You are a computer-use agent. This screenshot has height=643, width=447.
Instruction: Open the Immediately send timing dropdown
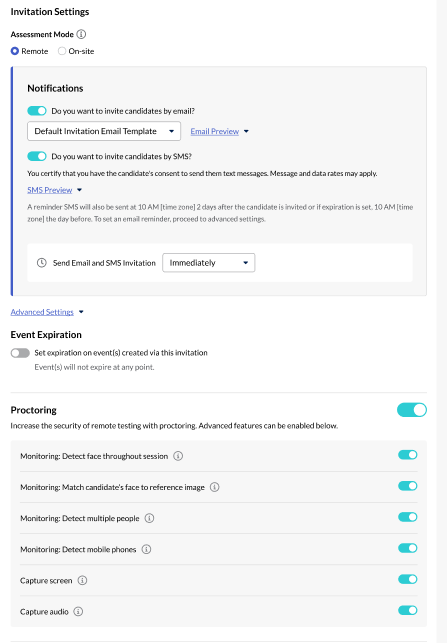[x=209, y=262]
